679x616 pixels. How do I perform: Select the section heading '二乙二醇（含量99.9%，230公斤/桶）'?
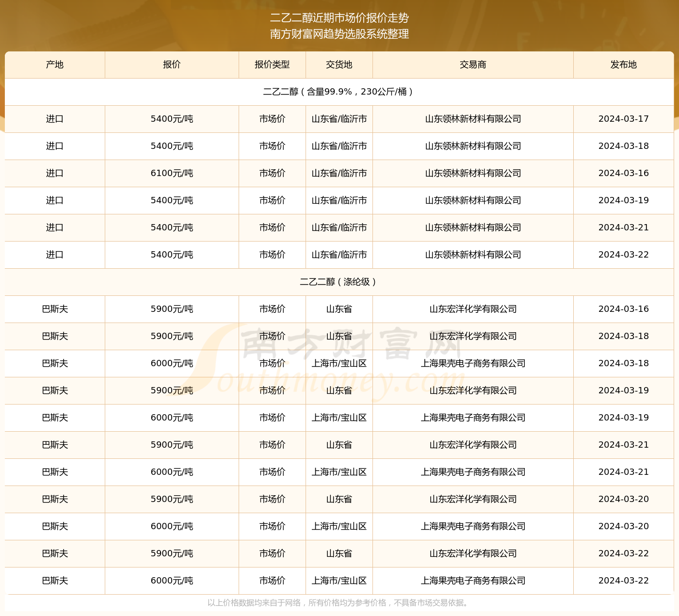click(339, 92)
